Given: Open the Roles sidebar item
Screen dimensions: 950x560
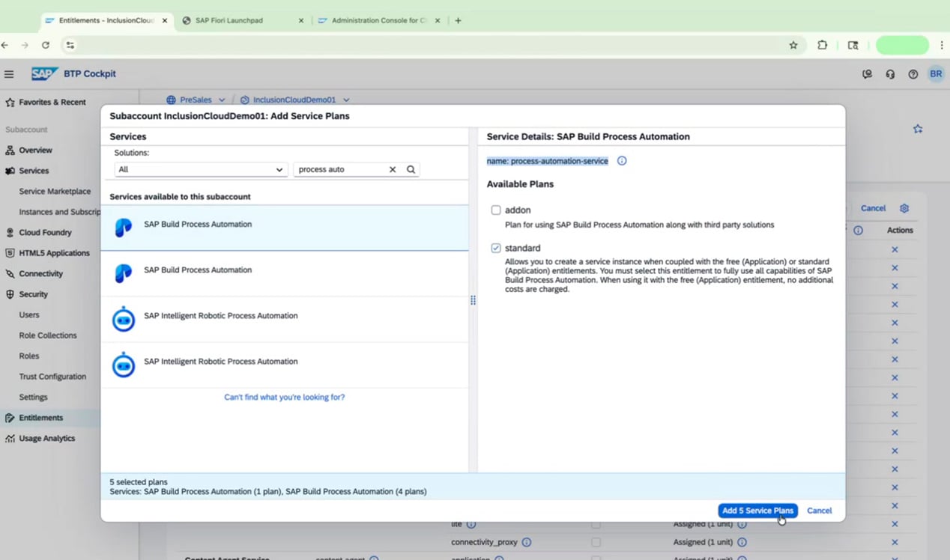Looking at the screenshot, I should click(x=29, y=356).
